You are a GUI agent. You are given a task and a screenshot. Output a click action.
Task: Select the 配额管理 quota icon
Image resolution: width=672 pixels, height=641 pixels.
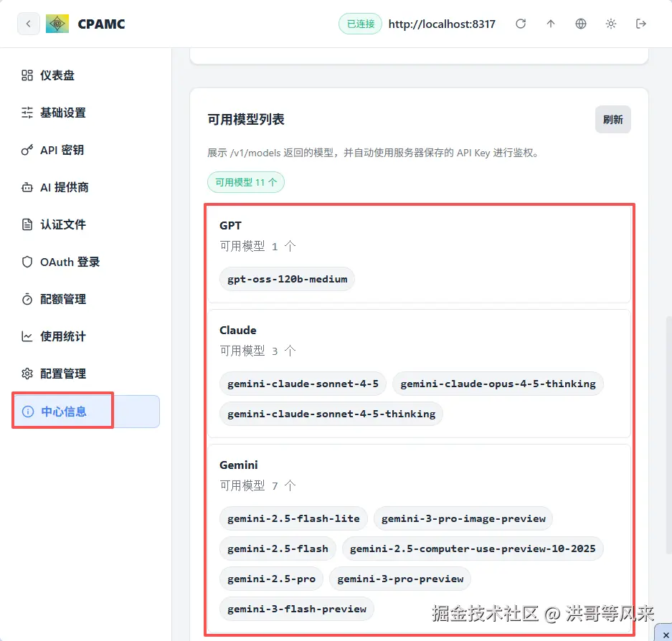tap(27, 299)
